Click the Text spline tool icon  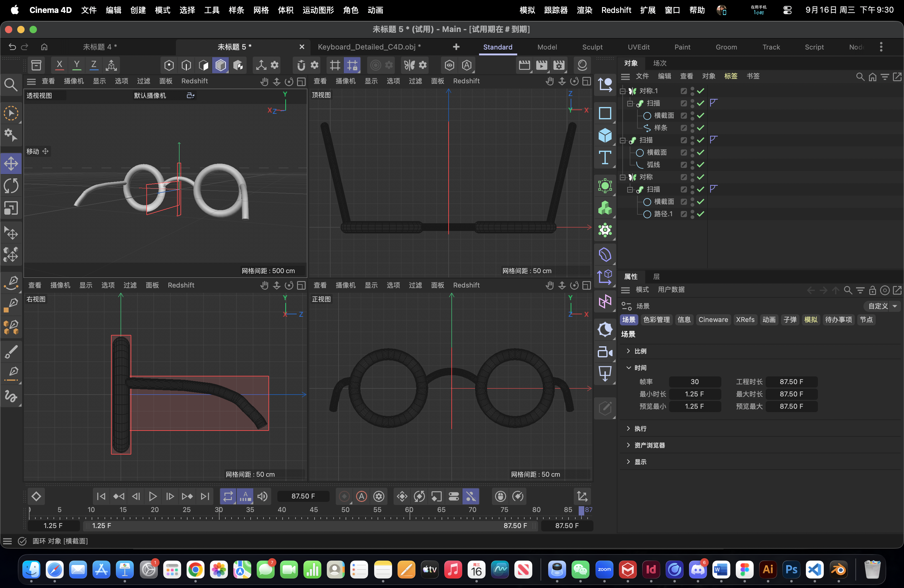tap(605, 158)
